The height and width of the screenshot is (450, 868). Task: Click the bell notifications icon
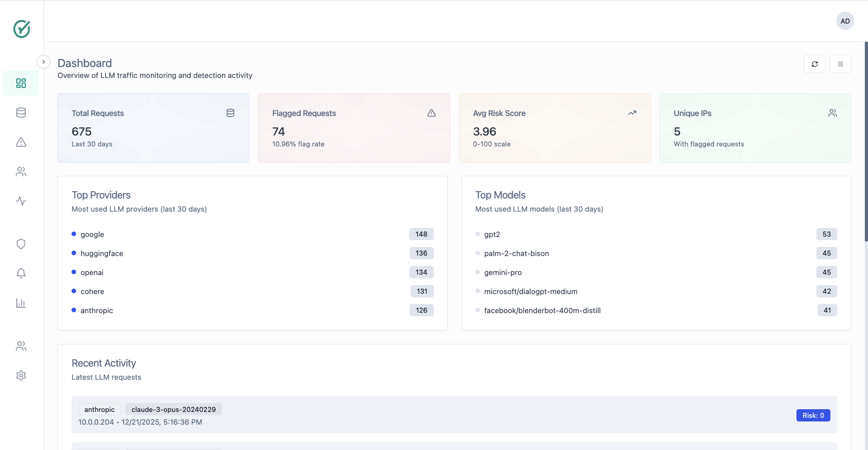(x=21, y=273)
